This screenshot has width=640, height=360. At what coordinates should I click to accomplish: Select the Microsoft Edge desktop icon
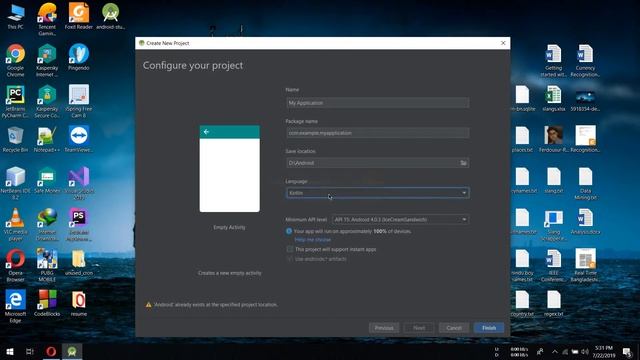coord(16,307)
